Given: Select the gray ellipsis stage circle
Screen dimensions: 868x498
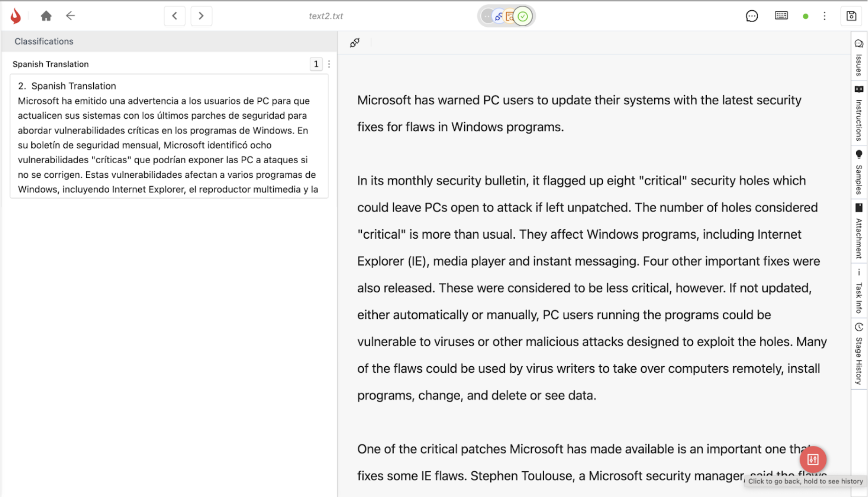Looking at the screenshot, I should pos(487,17).
